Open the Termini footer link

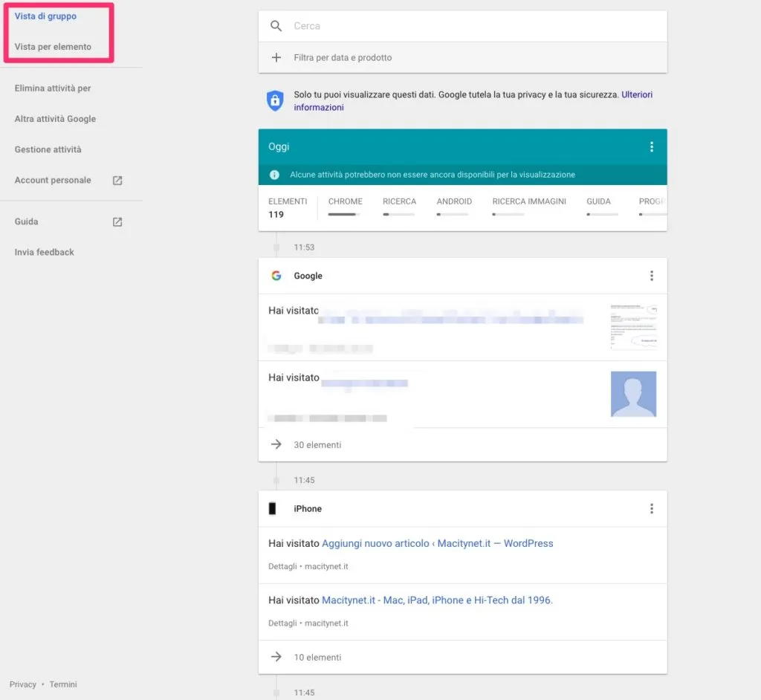tap(63, 684)
